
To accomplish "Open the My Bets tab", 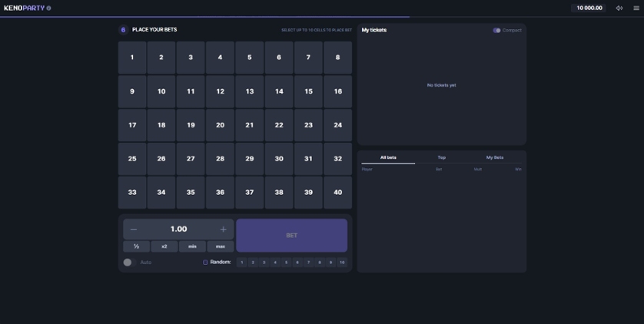I will pyautogui.click(x=495, y=157).
